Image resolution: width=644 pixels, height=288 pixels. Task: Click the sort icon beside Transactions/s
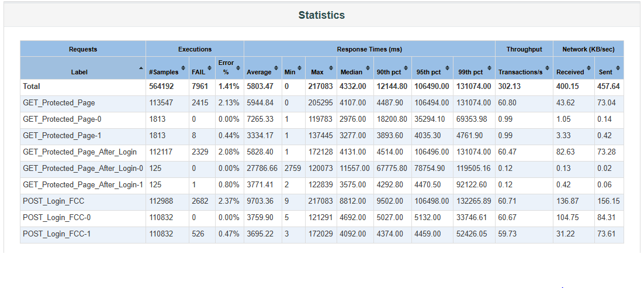(x=547, y=68)
